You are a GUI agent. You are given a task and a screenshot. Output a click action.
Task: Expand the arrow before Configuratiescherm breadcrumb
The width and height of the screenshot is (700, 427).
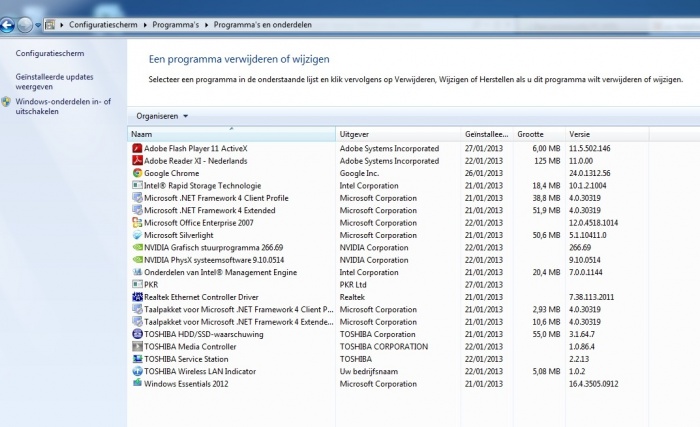62,25
